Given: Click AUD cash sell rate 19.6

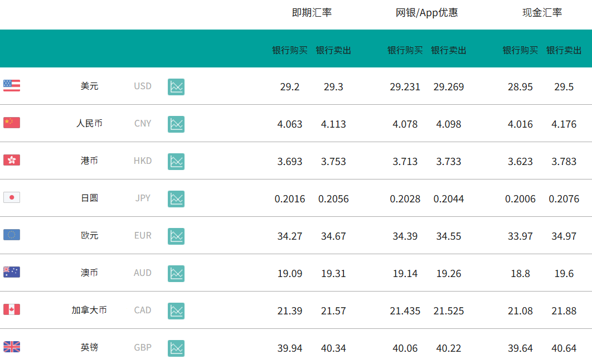Looking at the screenshot, I should tap(564, 274).
